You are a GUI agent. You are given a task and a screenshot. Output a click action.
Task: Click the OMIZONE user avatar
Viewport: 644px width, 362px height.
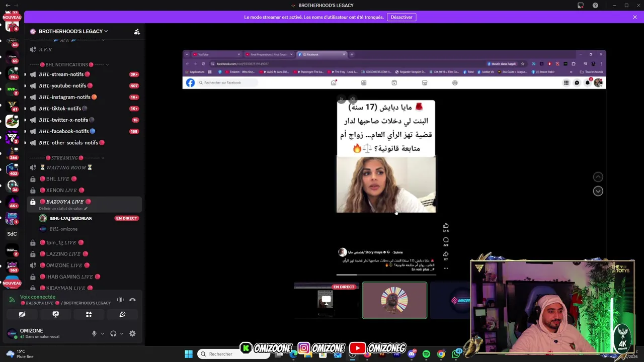[12, 333]
